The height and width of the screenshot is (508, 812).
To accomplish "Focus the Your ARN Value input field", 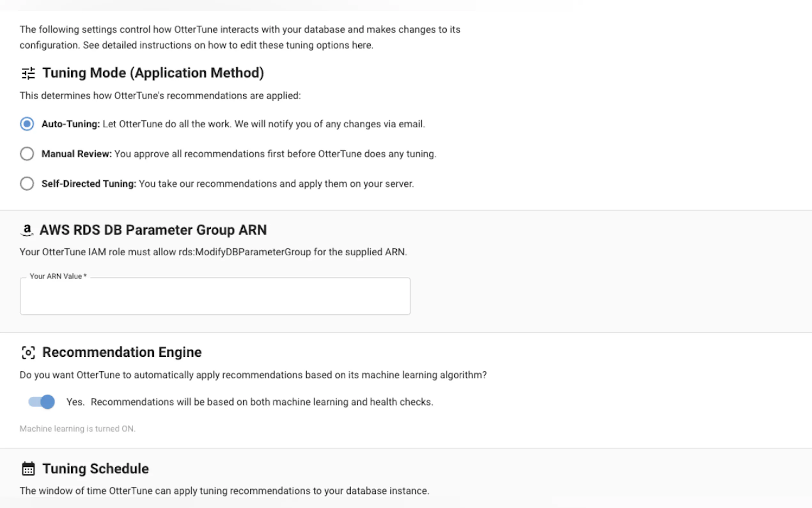I will tap(215, 296).
